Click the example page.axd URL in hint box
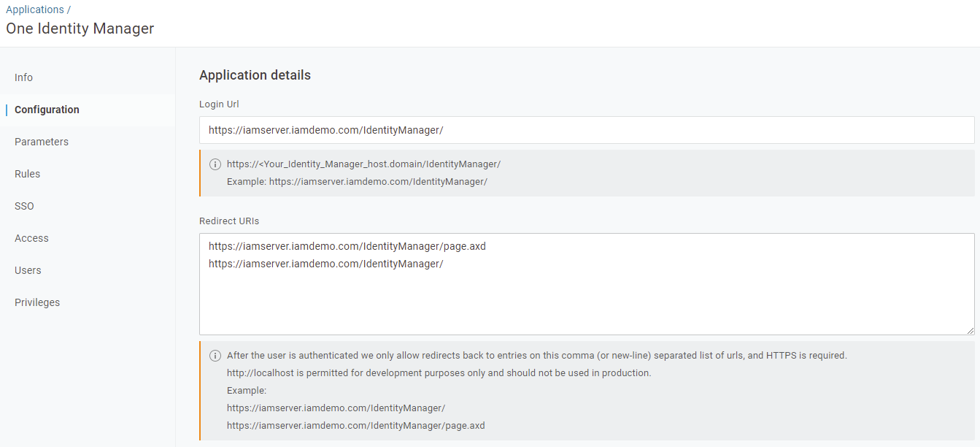The height and width of the screenshot is (447, 980). [x=356, y=426]
